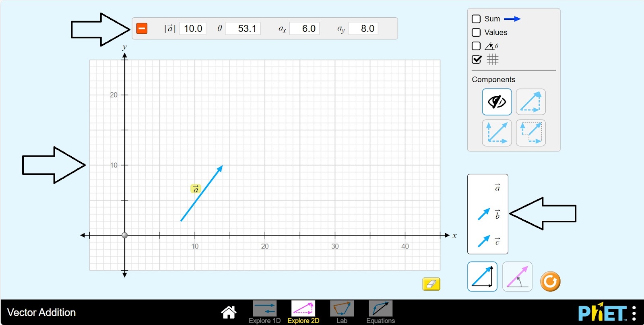Select Cartesian coordinate snap mode button
The height and width of the screenshot is (325, 644).
tap(482, 277)
